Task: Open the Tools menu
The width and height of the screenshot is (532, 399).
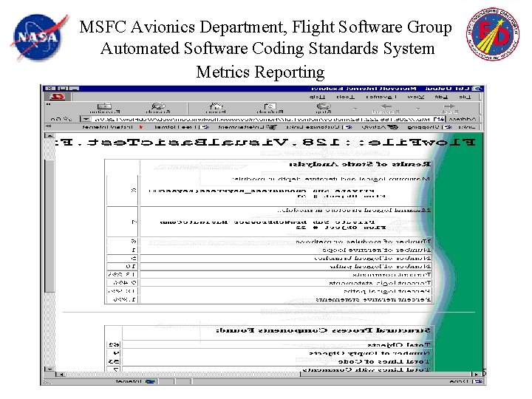Action: click(x=345, y=97)
